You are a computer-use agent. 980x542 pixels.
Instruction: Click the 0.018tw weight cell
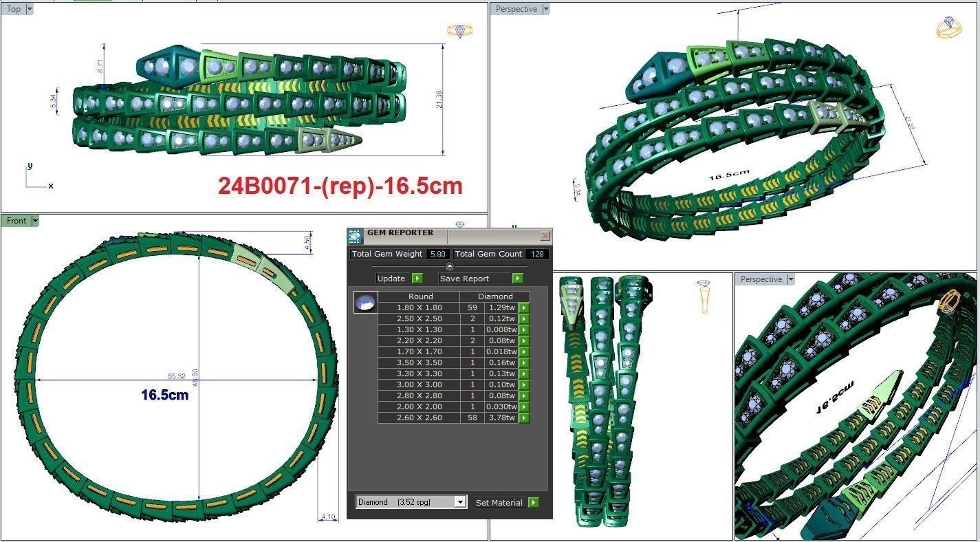[501, 351]
